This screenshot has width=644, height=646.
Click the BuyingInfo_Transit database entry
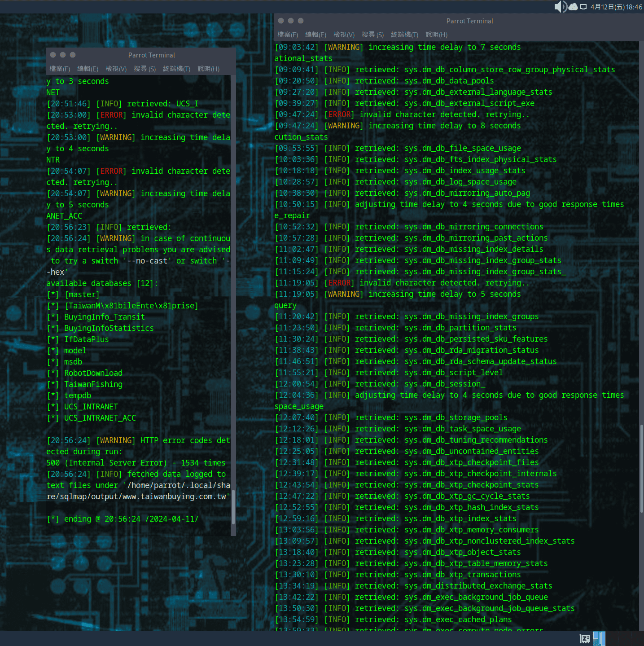point(96,317)
